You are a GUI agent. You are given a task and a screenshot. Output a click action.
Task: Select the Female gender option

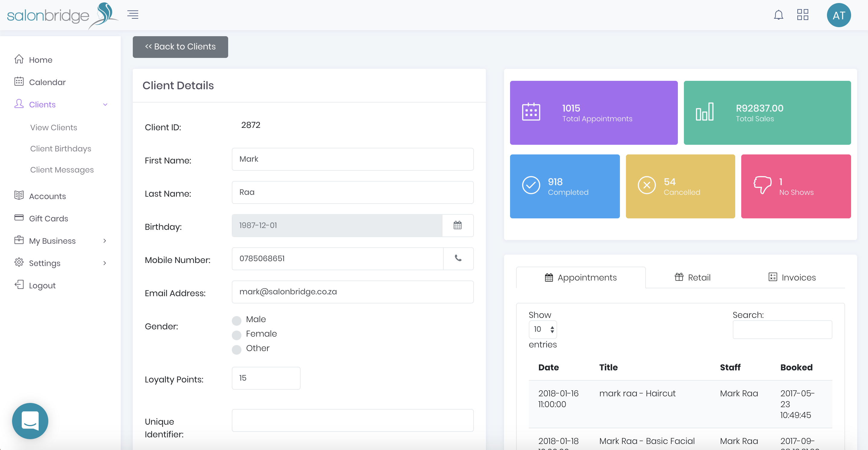click(237, 335)
